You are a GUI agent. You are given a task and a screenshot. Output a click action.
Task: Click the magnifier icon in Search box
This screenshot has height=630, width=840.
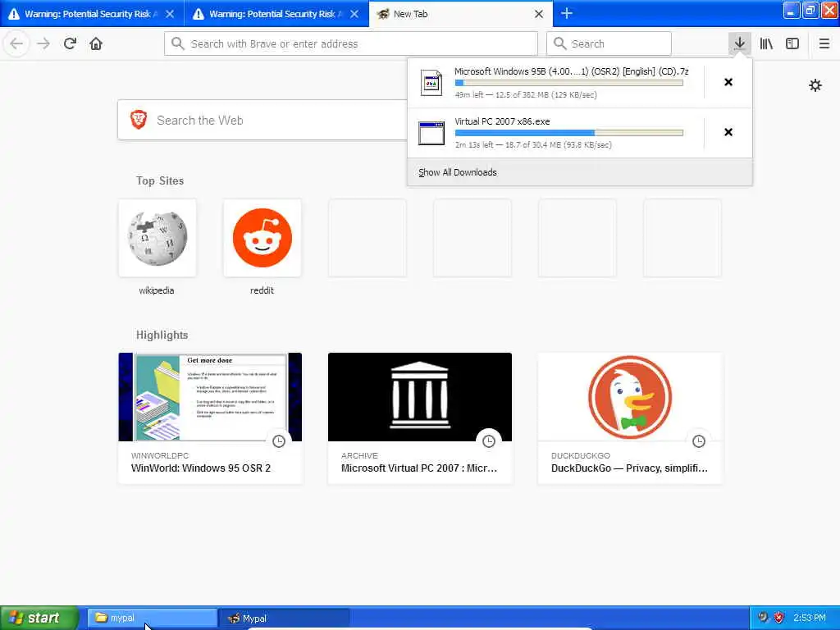559,43
